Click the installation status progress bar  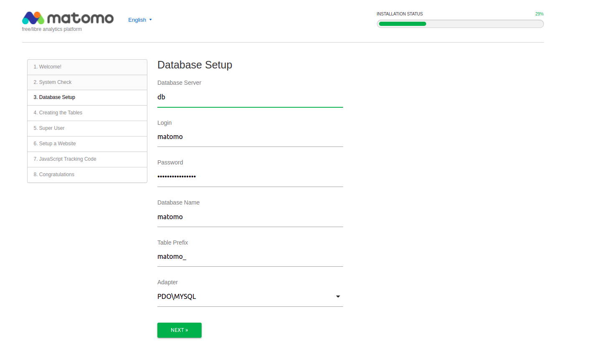[460, 24]
